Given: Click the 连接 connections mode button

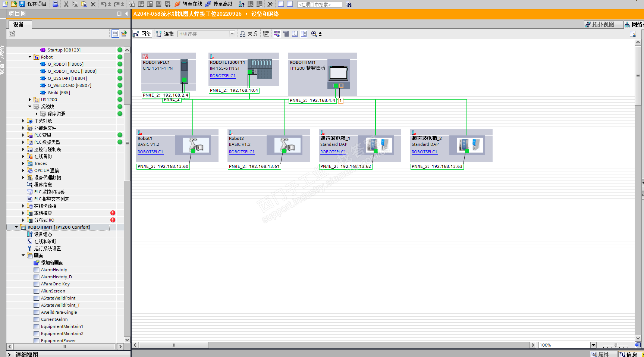Looking at the screenshot, I should click(x=165, y=34).
